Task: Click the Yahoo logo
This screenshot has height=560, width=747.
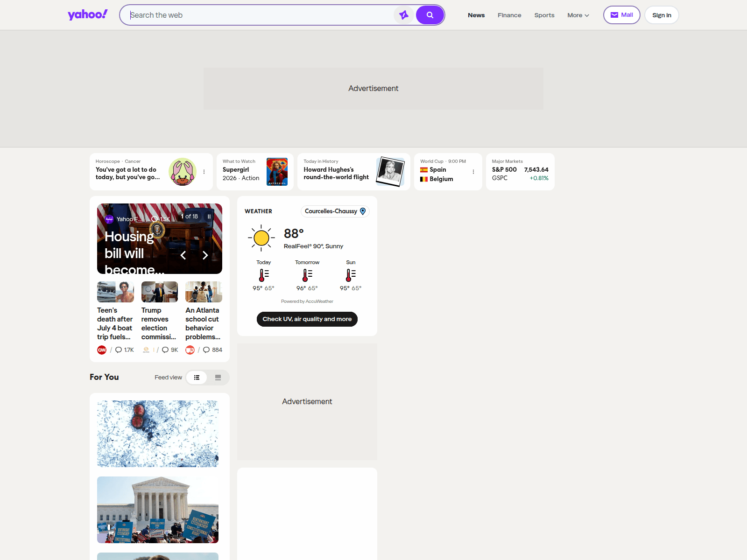Action: pos(88,15)
